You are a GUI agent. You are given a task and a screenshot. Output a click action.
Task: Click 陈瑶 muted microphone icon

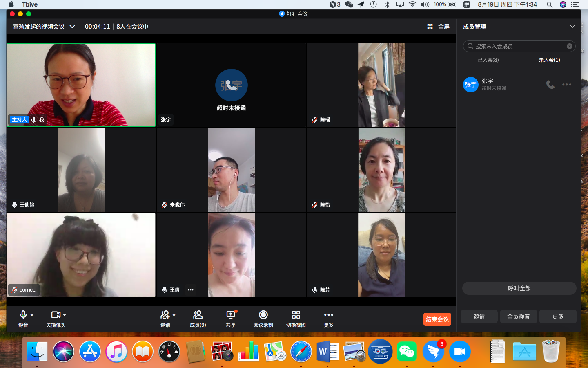[x=315, y=120]
